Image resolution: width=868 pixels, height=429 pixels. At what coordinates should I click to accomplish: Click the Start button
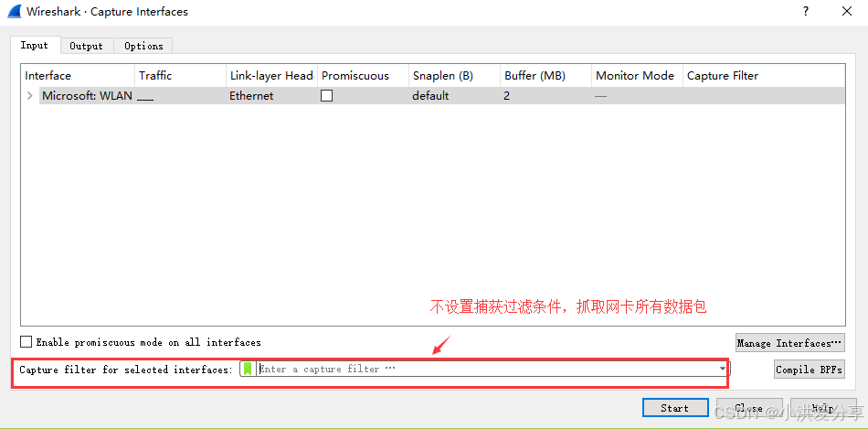click(x=675, y=408)
